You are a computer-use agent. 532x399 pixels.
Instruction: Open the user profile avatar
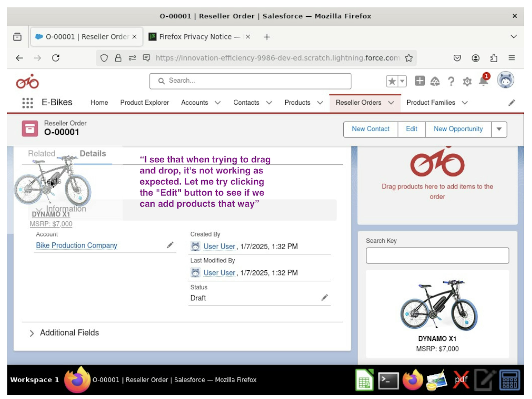click(x=506, y=80)
